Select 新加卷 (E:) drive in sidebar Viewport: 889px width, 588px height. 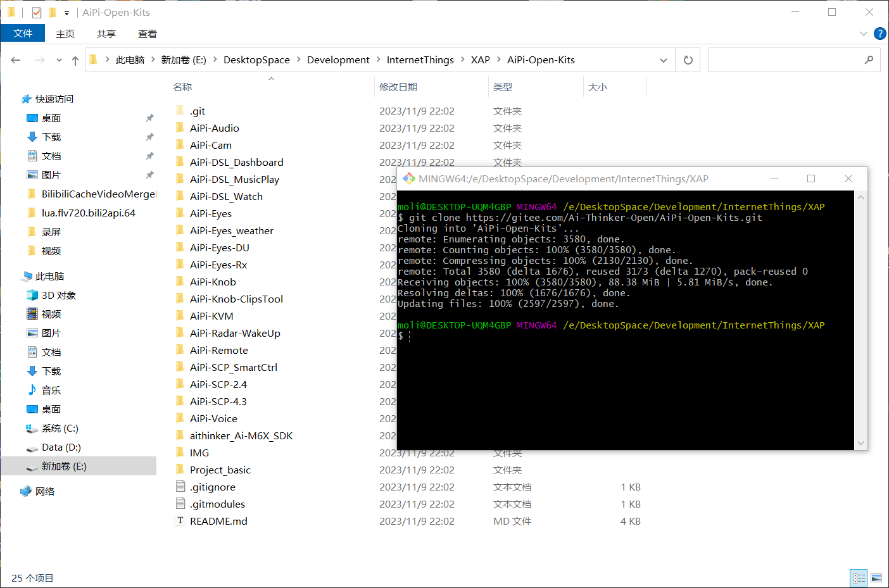pos(64,466)
